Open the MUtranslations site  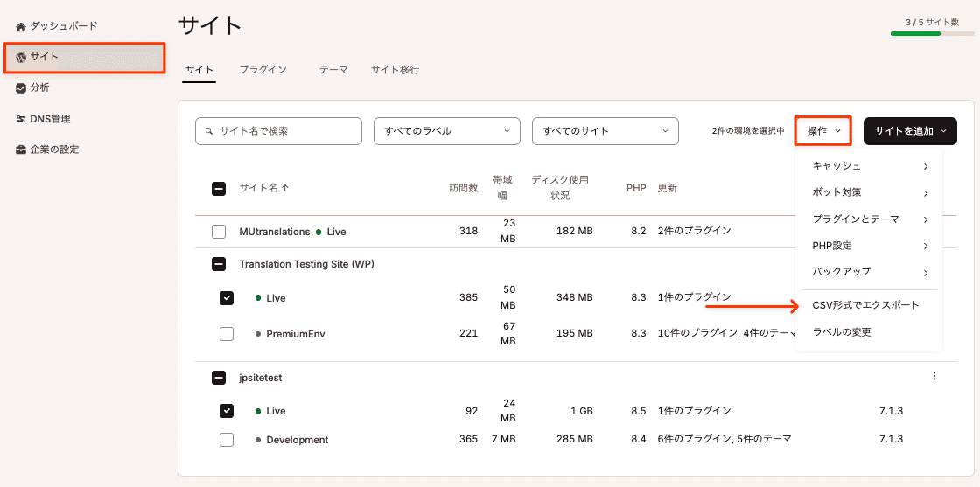[275, 232]
